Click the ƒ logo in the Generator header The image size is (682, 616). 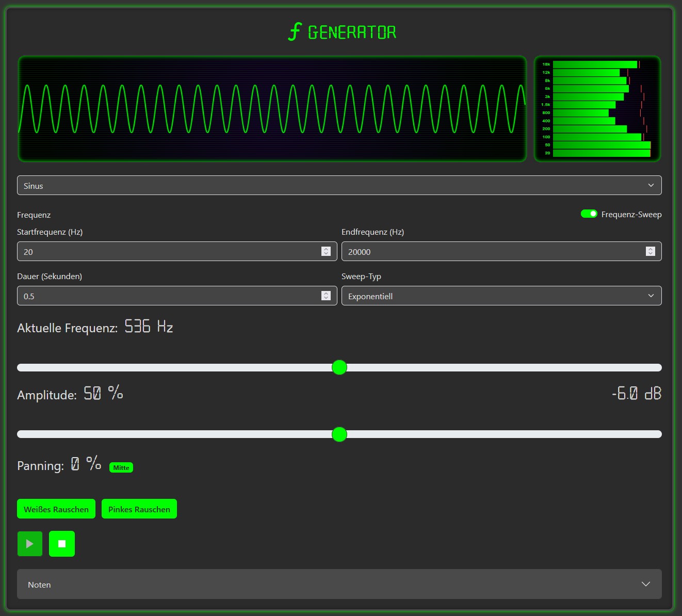coord(295,31)
